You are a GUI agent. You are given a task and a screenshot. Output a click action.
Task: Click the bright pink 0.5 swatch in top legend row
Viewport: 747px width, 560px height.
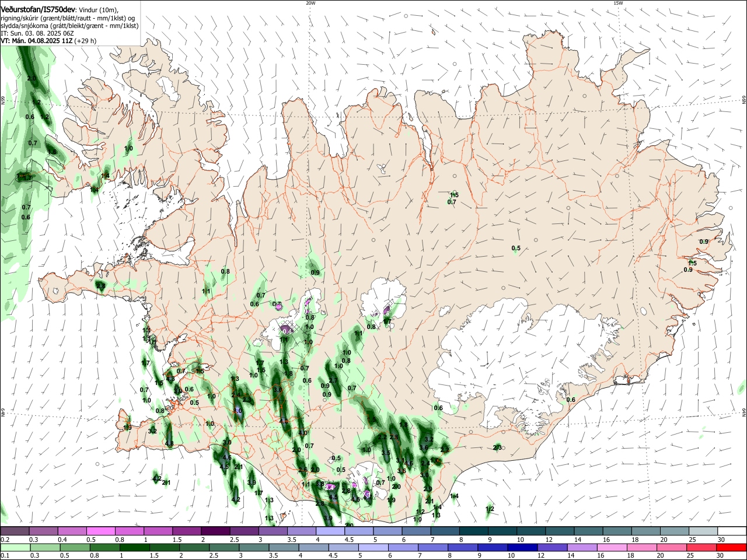(101, 531)
